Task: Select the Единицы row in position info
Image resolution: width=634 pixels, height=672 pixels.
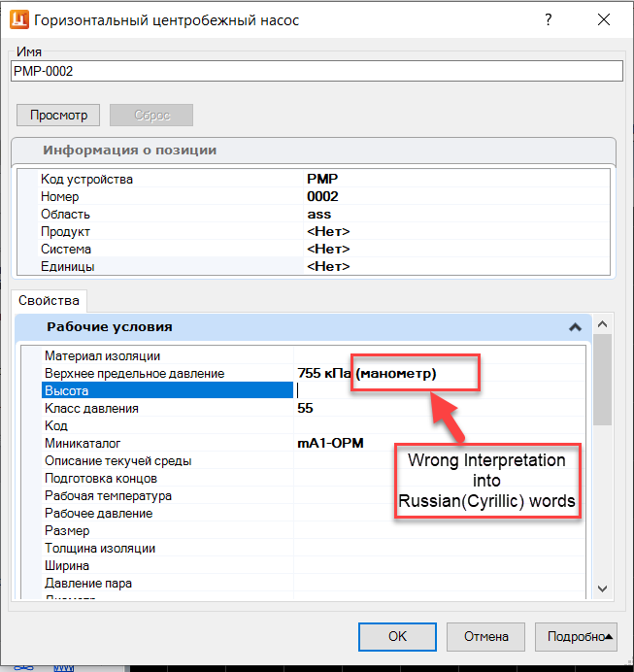Action: [314, 266]
